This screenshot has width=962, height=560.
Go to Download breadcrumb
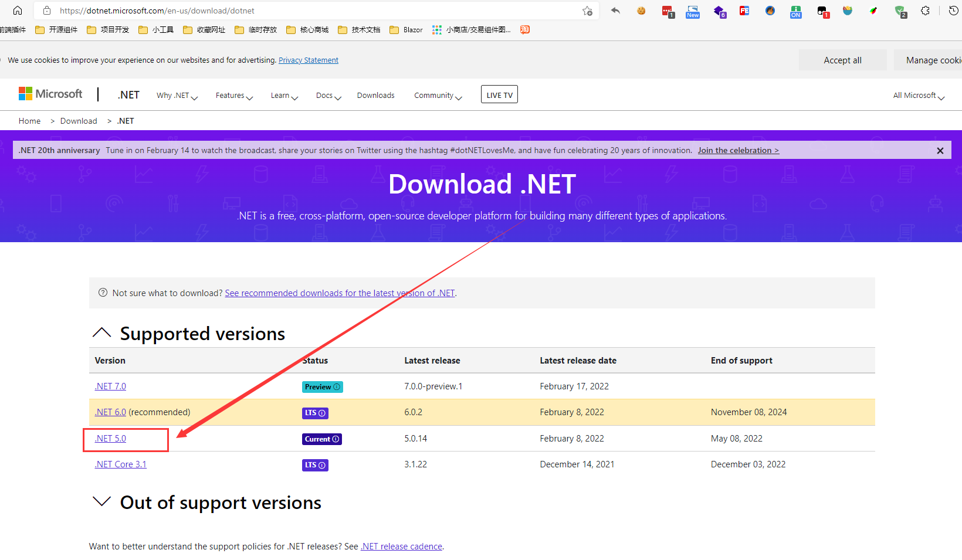79,121
